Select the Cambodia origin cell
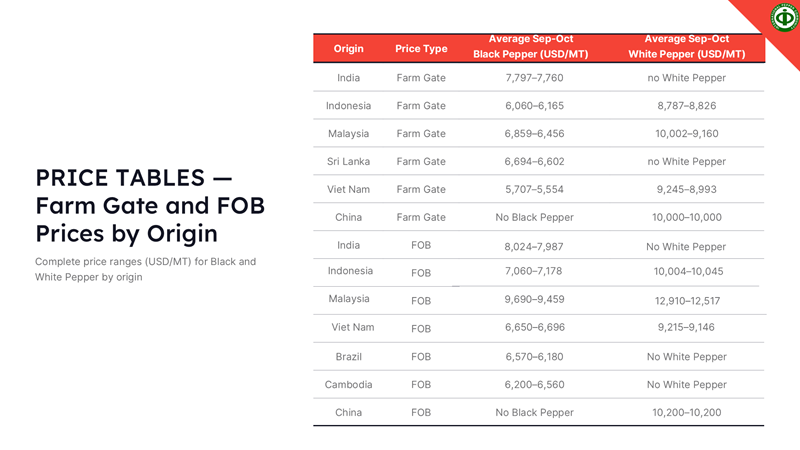The height and width of the screenshot is (450, 800). 349,384
